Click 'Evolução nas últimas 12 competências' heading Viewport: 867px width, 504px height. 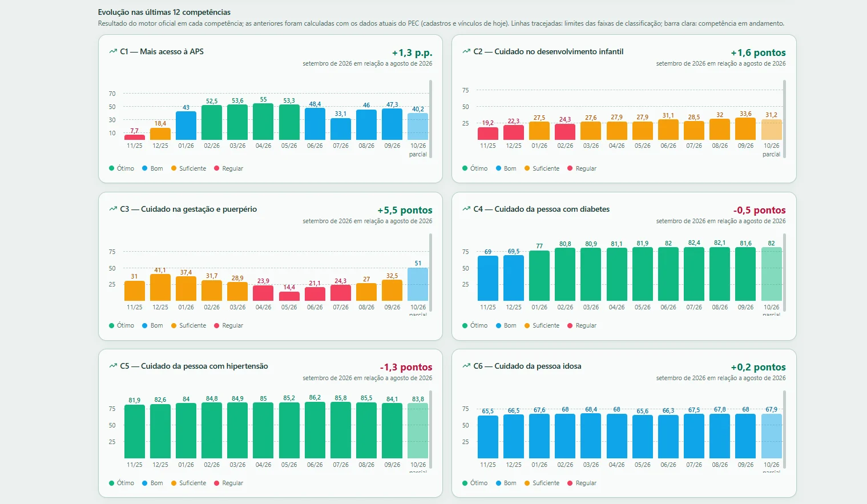[x=164, y=12]
